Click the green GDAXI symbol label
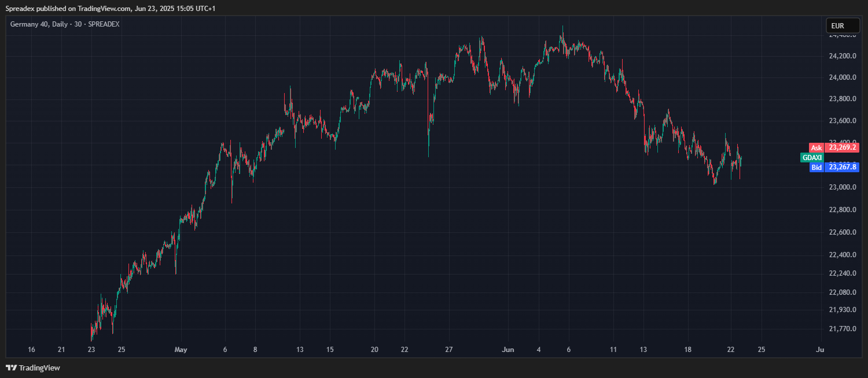Viewport: 868px width, 378px height. click(812, 157)
